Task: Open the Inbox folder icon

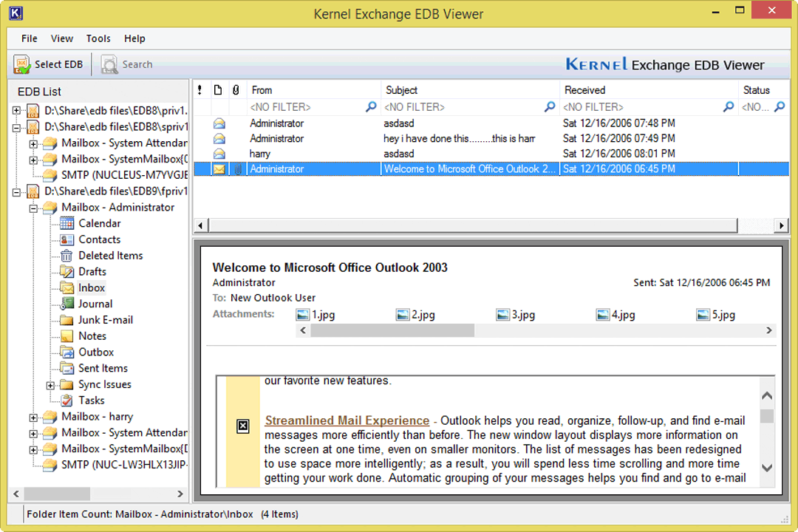Action: tap(68, 287)
